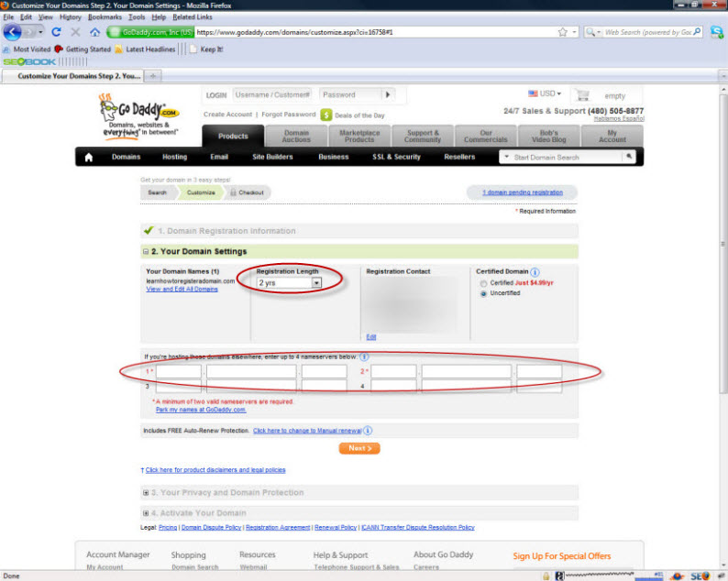Screen dimensions: 728x581
Task: Click the GoDaddy logo
Action: pyautogui.click(x=138, y=115)
